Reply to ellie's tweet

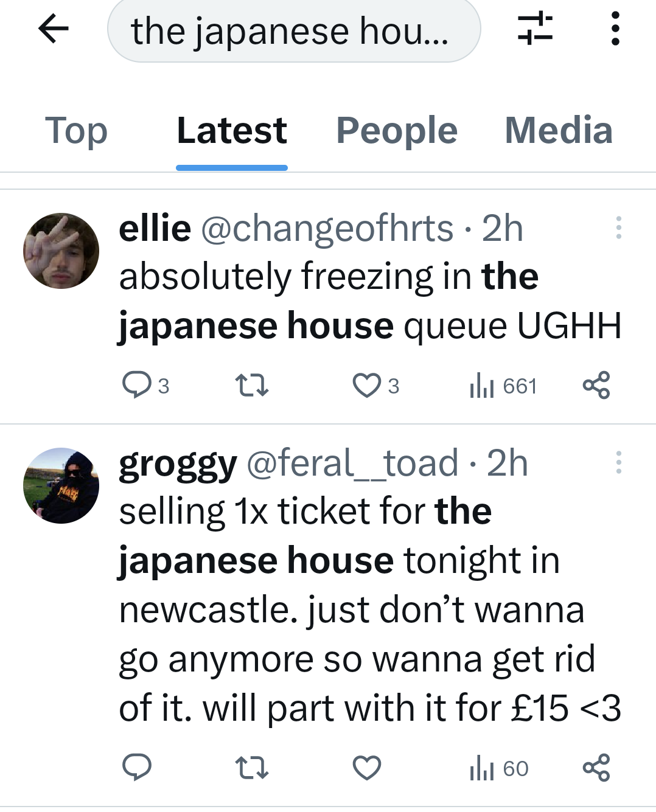(x=137, y=385)
